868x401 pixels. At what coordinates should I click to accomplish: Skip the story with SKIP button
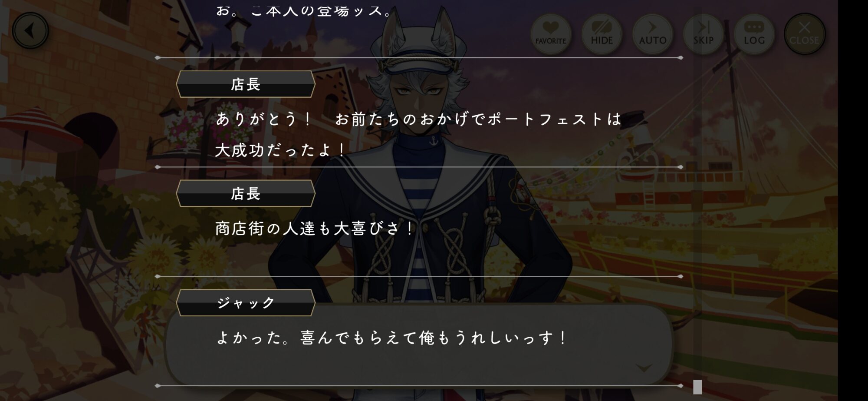(703, 33)
